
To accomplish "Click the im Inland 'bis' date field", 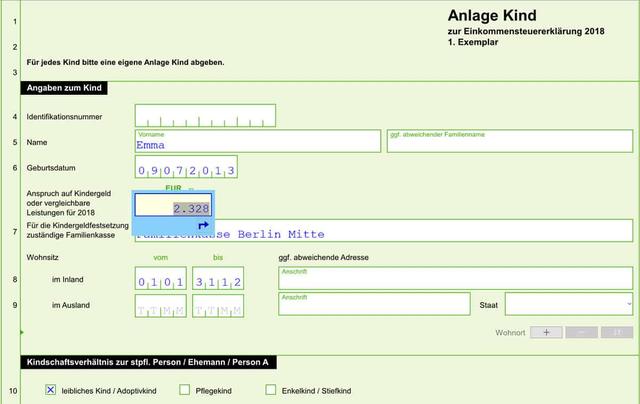I will point(218,281).
